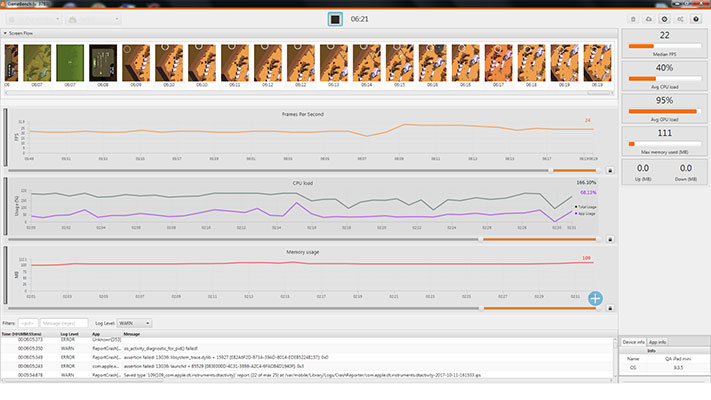The height and width of the screenshot is (400, 711).
Task: Select the 06:11 screenshot thumbnail
Action: (235, 63)
